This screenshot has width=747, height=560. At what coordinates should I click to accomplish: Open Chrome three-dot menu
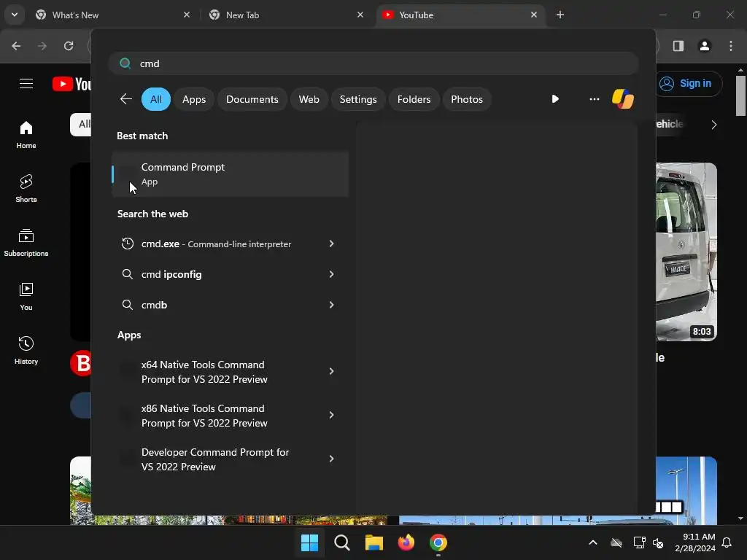pyautogui.click(x=731, y=46)
